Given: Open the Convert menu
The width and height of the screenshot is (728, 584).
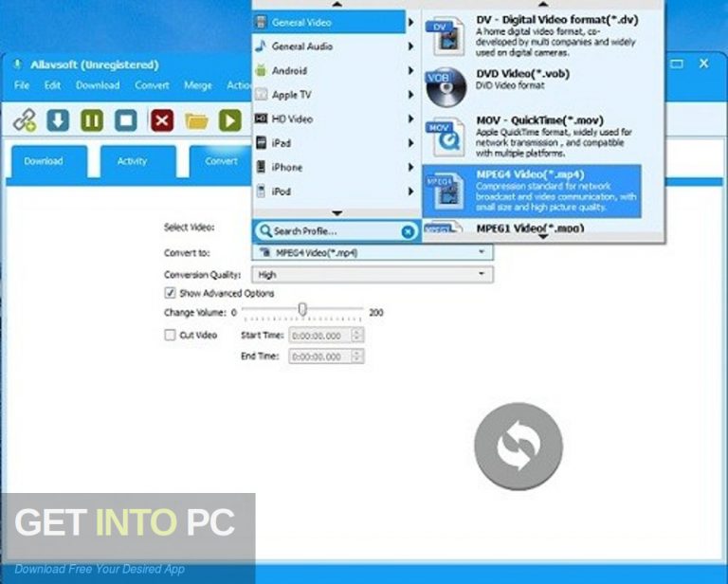Looking at the screenshot, I should point(152,85).
